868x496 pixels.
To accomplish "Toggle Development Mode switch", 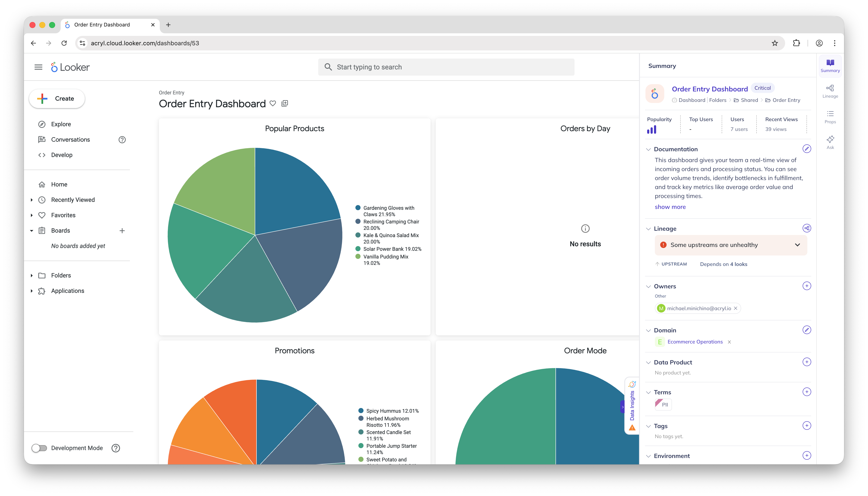I will click(40, 448).
